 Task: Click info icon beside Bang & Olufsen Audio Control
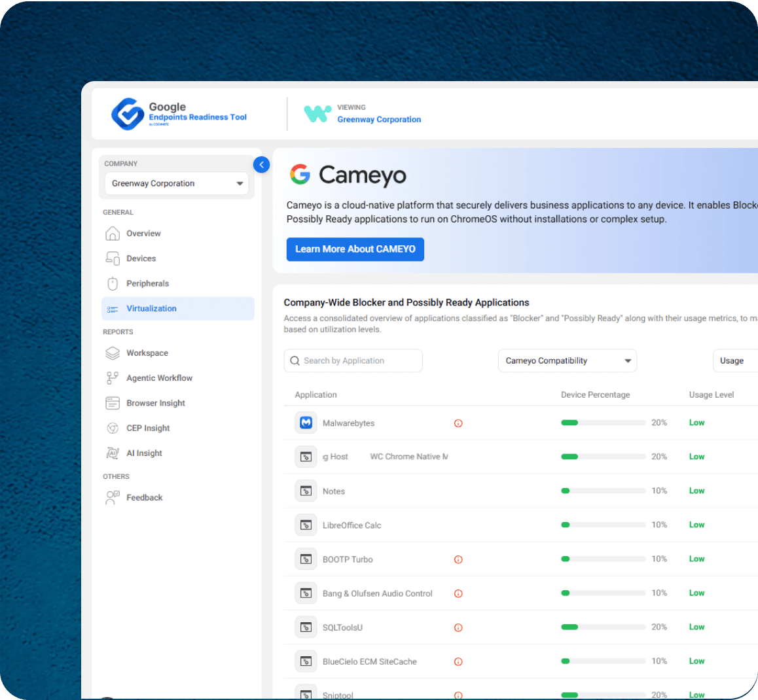tap(459, 594)
